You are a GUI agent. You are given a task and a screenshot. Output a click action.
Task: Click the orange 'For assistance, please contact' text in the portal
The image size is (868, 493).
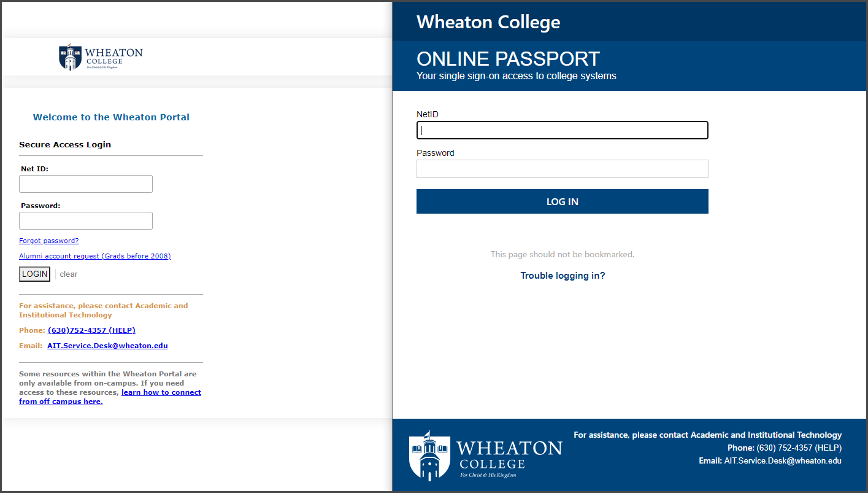pos(104,310)
